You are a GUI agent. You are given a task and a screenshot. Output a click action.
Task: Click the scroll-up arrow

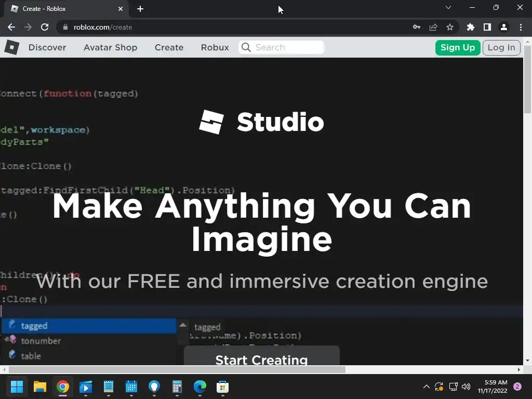click(528, 41)
